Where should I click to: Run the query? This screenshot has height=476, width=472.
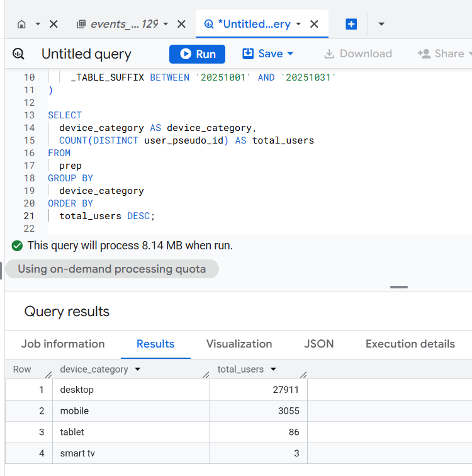point(197,54)
